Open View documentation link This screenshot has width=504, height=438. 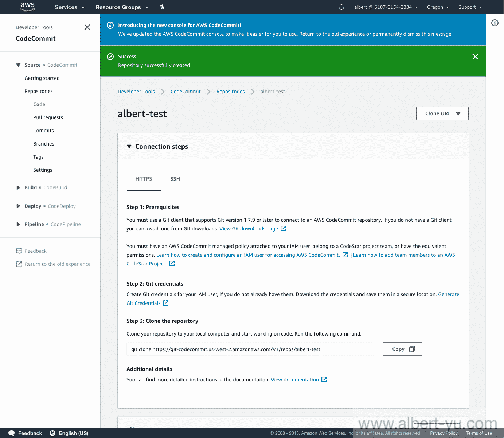click(295, 380)
